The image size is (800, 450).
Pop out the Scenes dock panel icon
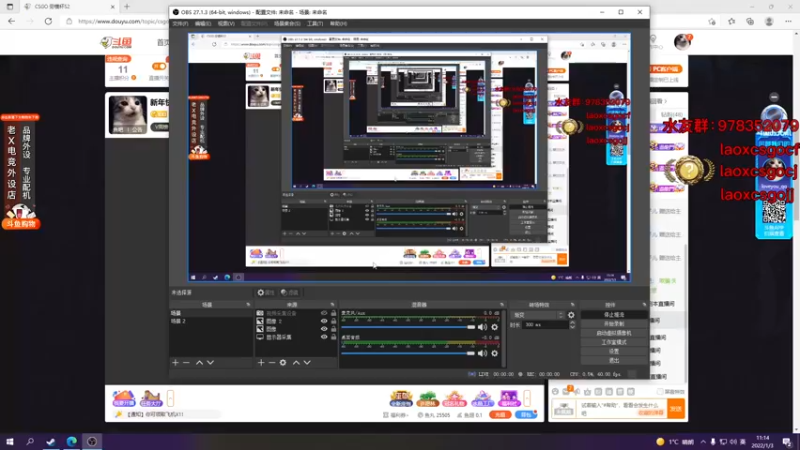248,305
